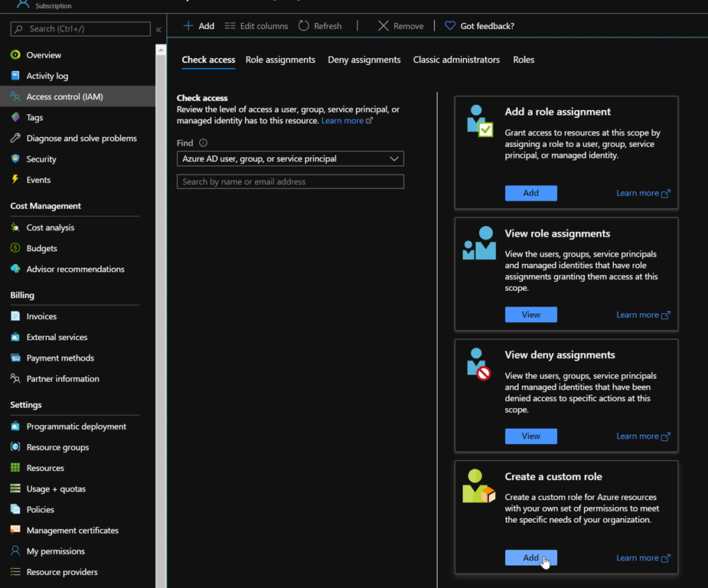Screen dimensions: 708x588
Task: Open Activity log from sidebar
Action: (x=47, y=76)
